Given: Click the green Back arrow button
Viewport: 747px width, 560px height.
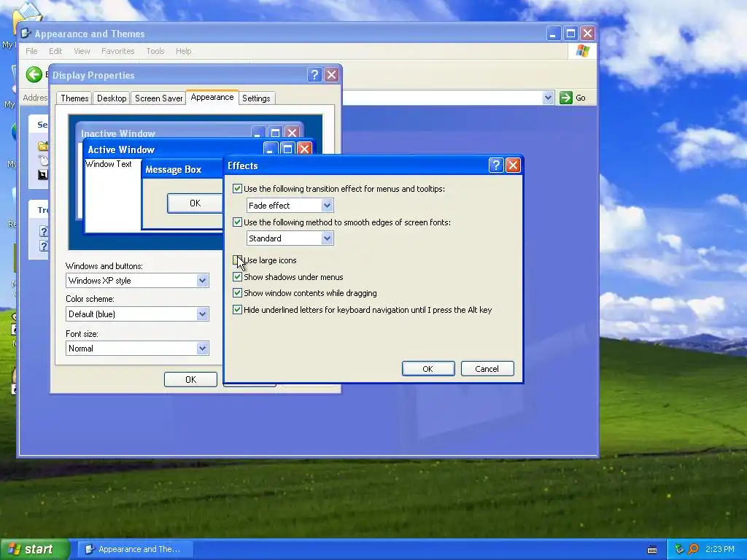Looking at the screenshot, I should 34,74.
